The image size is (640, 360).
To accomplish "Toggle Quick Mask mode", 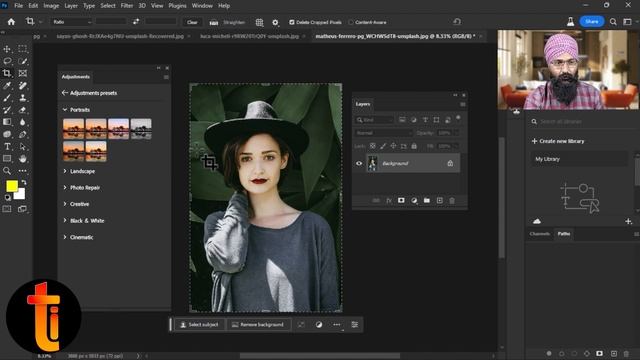I will 7,209.
